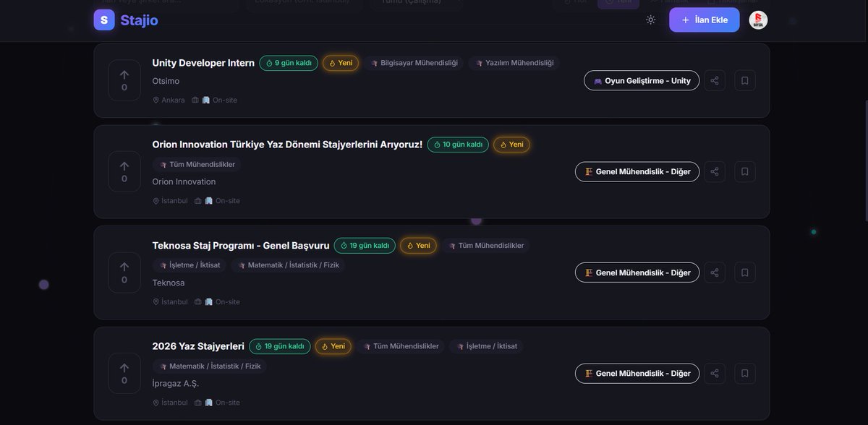This screenshot has height=425, width=868.
Task: Click Genel Mühendislik - Diğer on Orion listing
Action: tap(637, 171)
